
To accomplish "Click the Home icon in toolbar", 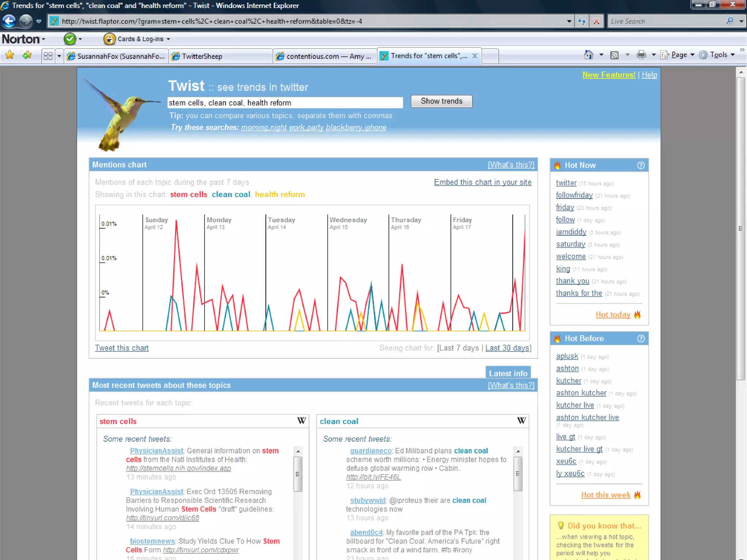I will 588,55.
